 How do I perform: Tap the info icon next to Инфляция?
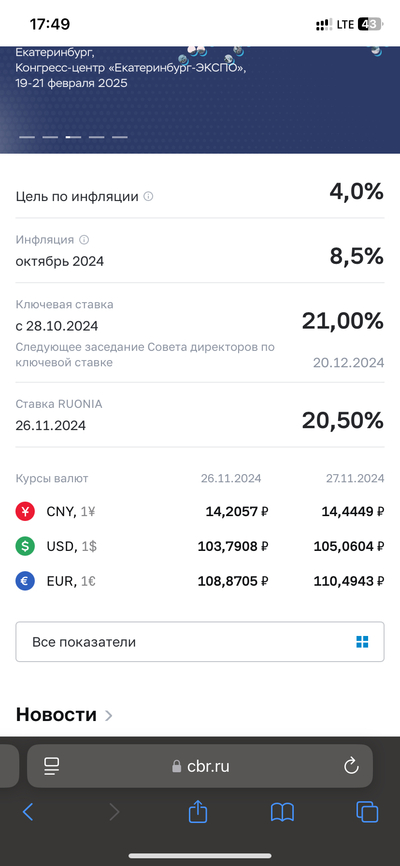point(84,240)
